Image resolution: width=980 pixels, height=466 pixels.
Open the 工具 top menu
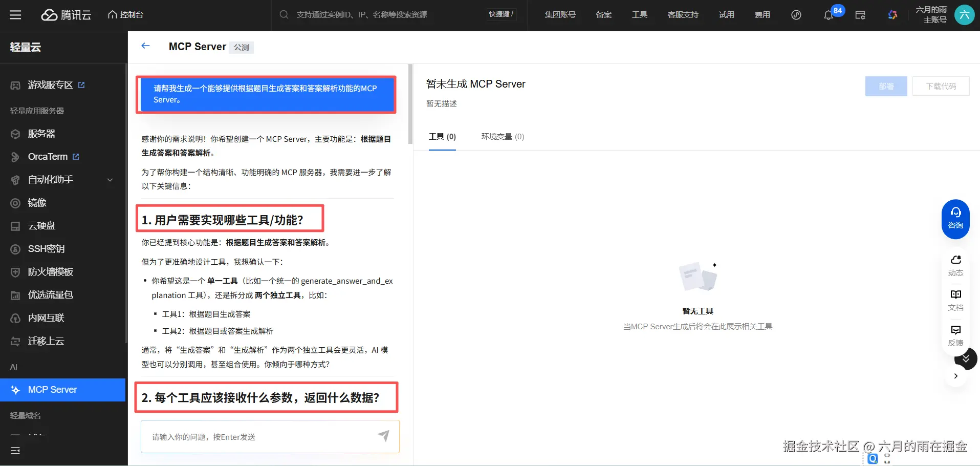pos(640,15)
